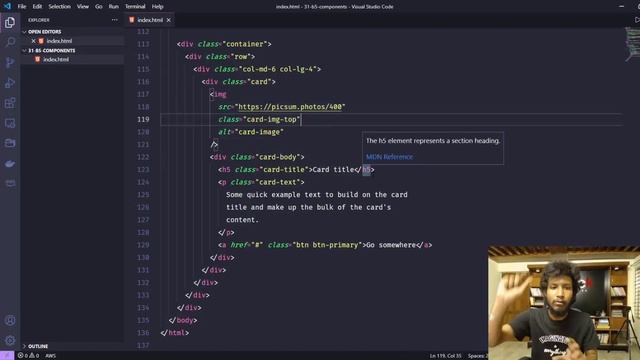The image size is (640, 360).
Task: Click "Go somewhere" anchor text
Action: pos(391,245)
